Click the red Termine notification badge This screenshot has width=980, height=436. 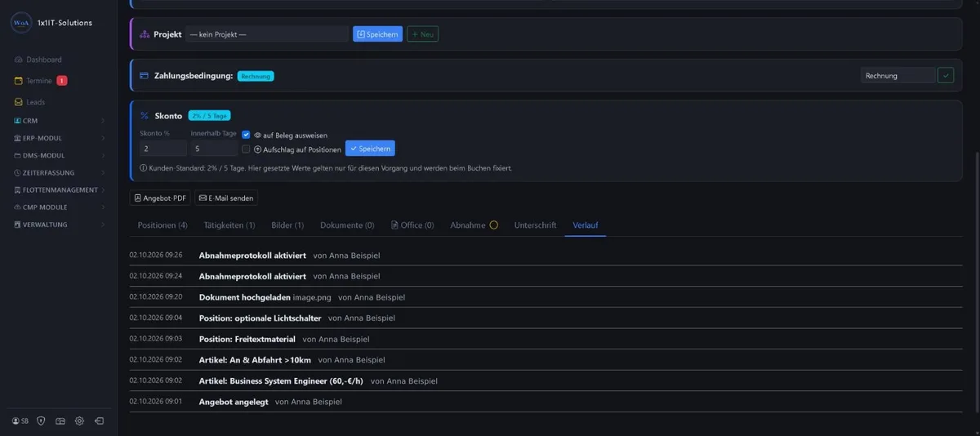(62, 81)
